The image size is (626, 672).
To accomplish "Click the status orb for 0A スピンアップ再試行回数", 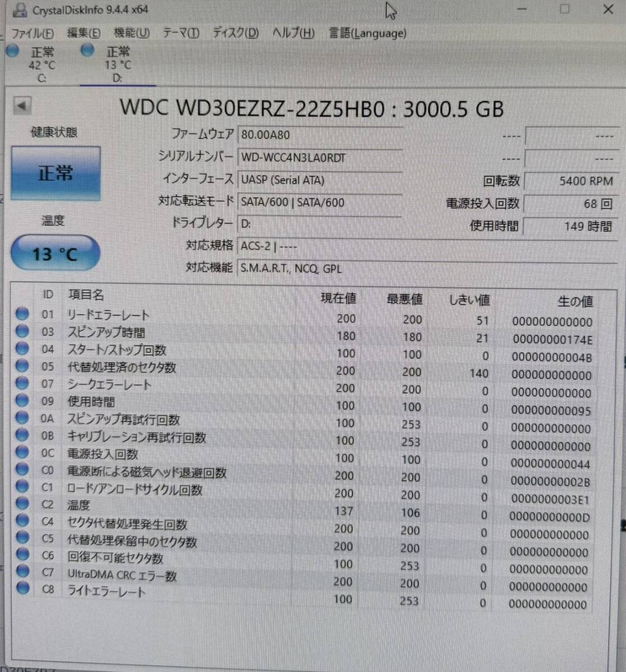I will 22,418.
